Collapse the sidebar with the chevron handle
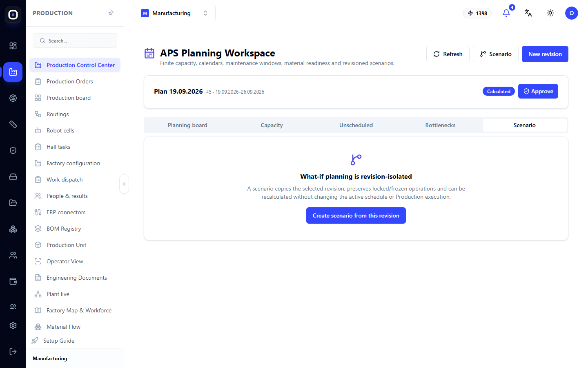 click(x=124, y=184)
